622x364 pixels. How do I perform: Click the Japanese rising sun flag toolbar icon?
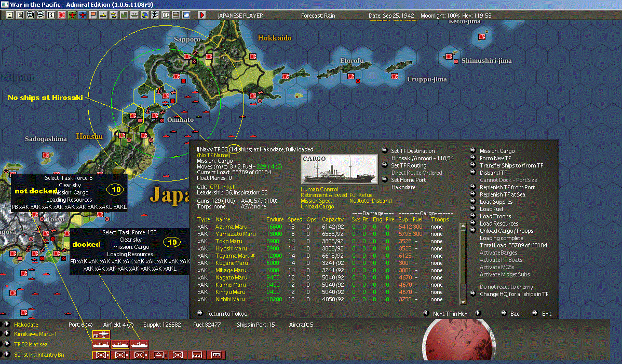click(61, 15)
